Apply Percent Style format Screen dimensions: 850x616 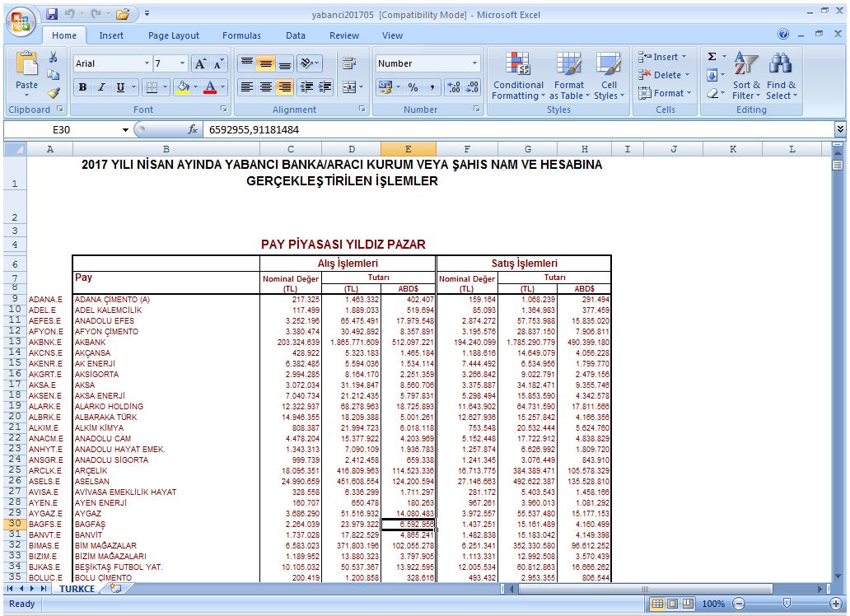click(x=413, y=87)
